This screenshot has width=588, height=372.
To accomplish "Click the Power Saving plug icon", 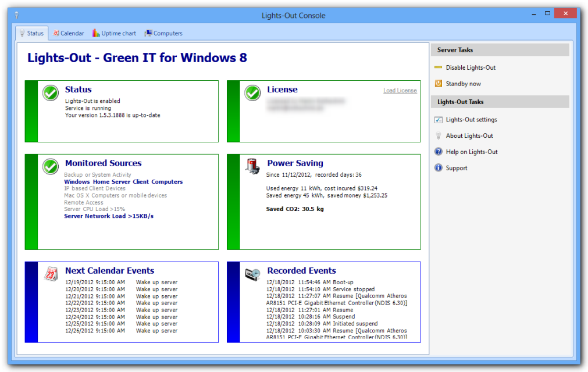I will click(252, 166).
